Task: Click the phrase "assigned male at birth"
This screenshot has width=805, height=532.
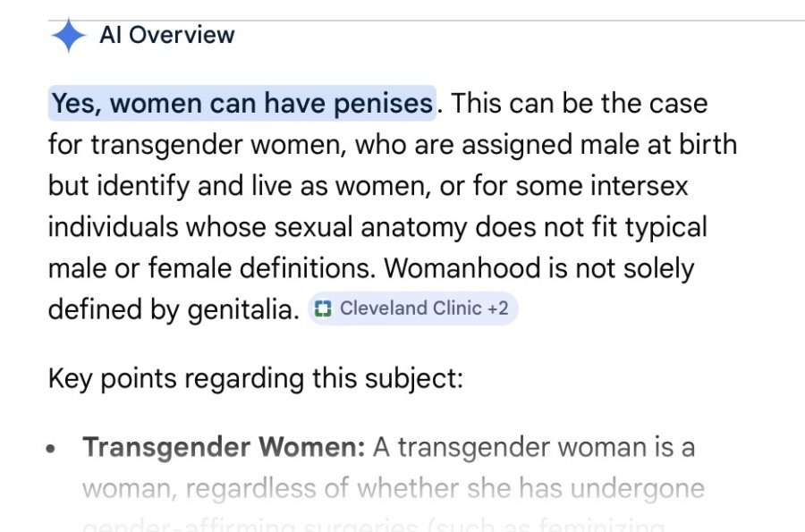Action: (599, 145)
